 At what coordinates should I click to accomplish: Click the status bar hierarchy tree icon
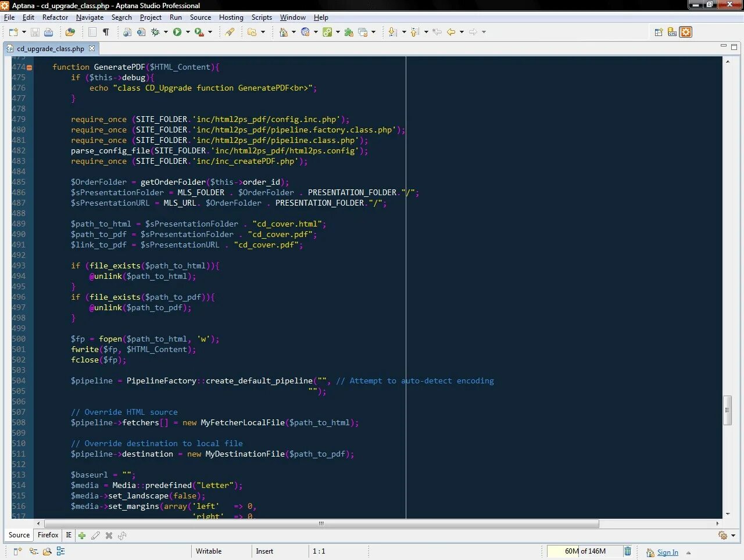(x=34, y=551)
